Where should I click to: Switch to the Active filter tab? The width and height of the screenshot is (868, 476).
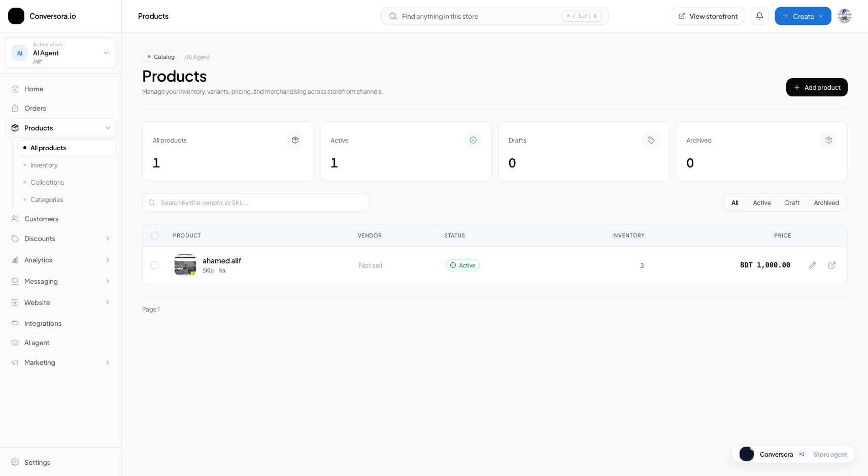click(762, 202)
